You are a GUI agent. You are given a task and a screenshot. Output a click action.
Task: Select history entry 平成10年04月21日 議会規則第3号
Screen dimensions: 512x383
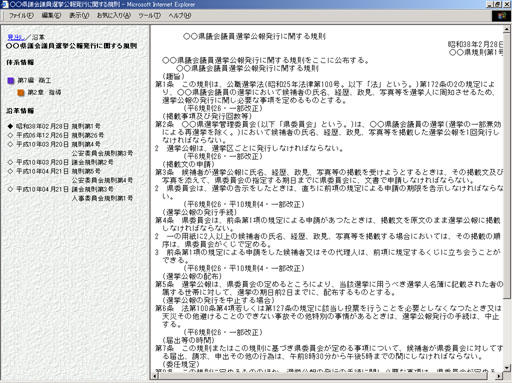(x=65, y=189)
